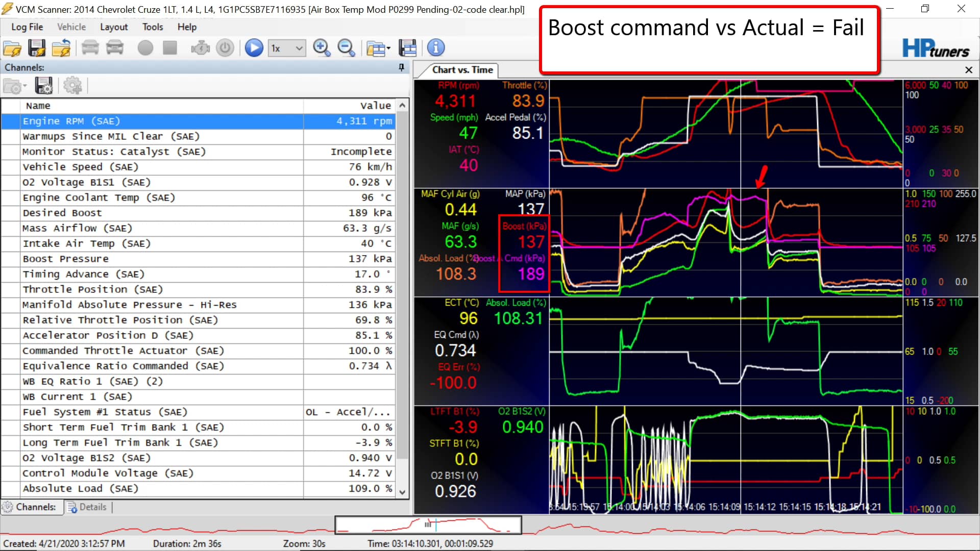This screenshot has width=980, height=551.
Task: Select Manifold Absolute Pressure - Hi-Res row
Action: pos(198,305)
